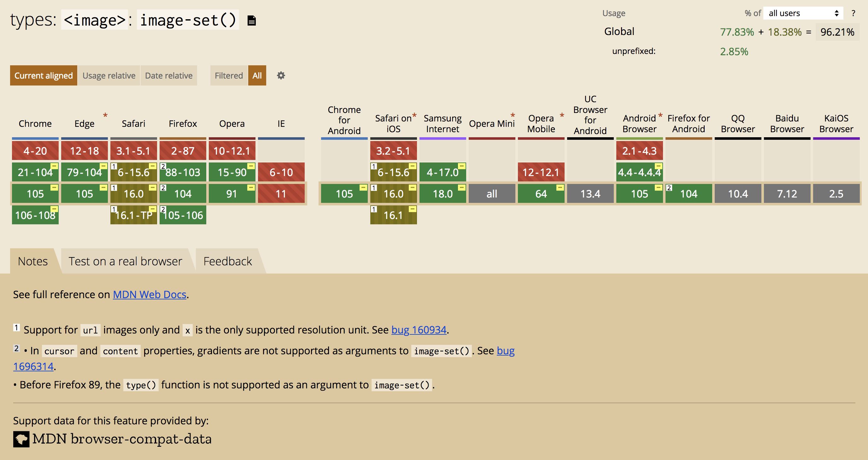Open the all users usage dropdown

pyautogui.click(x=803, y=13)
